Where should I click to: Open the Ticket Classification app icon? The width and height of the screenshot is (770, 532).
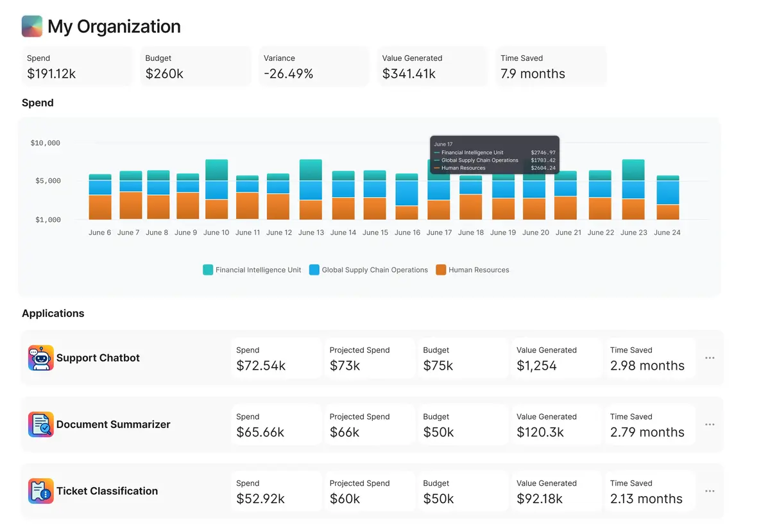click(x=40, y=491)
